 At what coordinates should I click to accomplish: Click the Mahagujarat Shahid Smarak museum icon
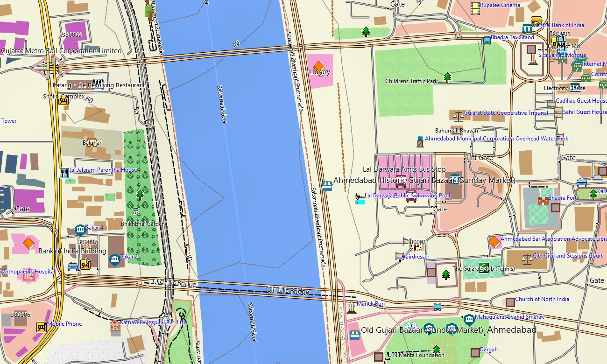[x=469, y=320]
